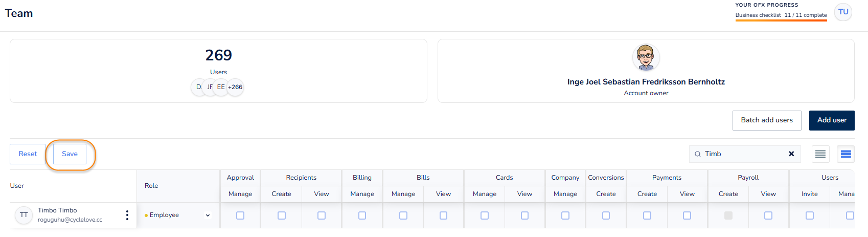Open the TU profile avatar
868x237 pixels.
(843, 12)
